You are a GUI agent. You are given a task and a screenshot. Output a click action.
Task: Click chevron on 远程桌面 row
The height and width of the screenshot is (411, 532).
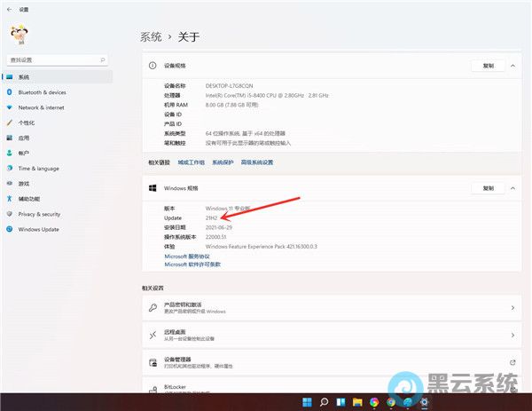click(513, 336)
